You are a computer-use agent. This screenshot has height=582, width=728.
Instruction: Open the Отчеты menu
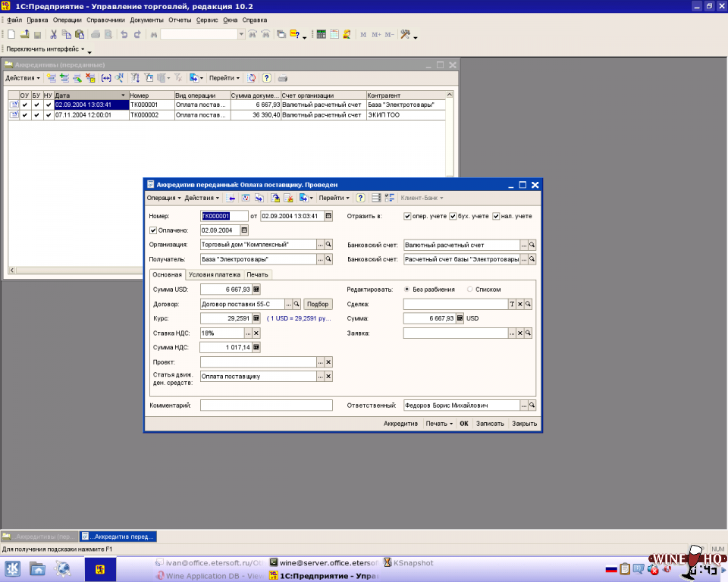[x=180, y=19]
